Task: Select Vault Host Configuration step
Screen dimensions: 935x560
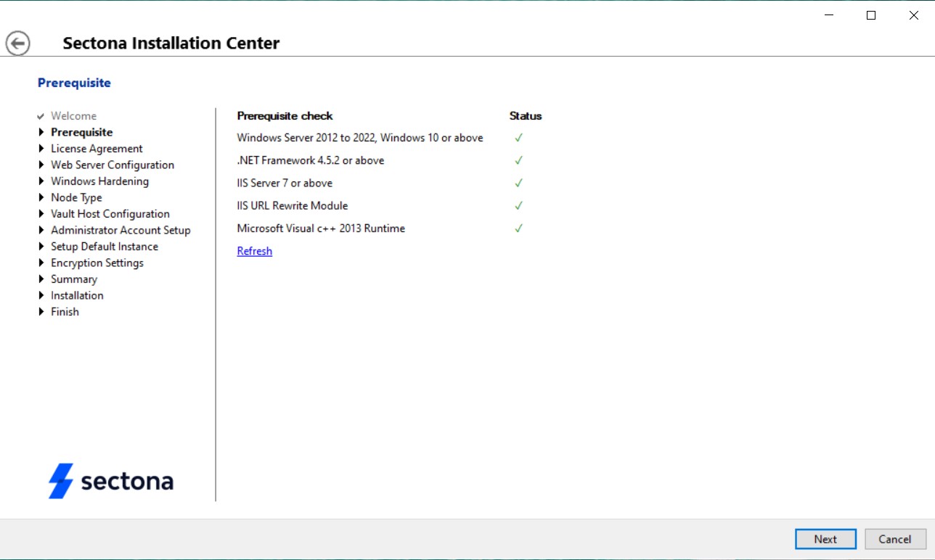Action: tap(110, 213)
